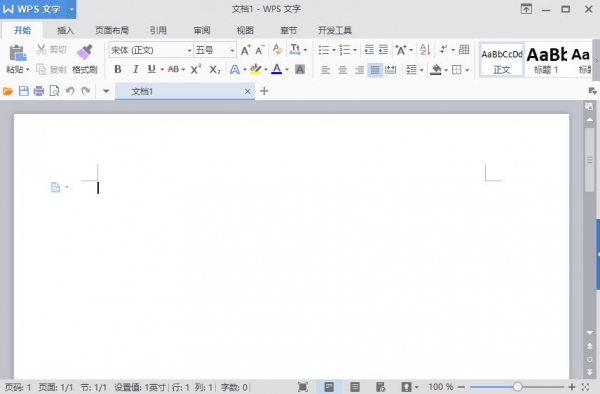This screenshot has height=394, width=600.
Task: Apply subscript X₂ formatting
Action: coord(215,70)
